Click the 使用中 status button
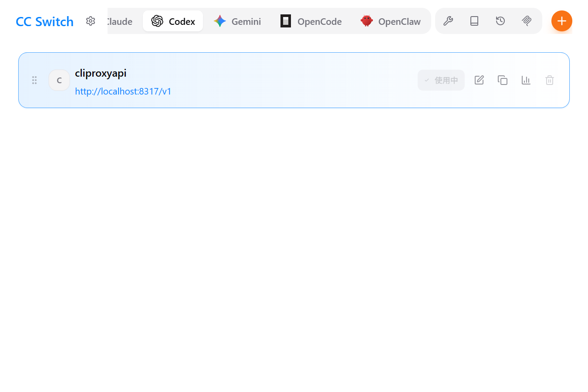588x392 pixels. (x=441, y=80)
